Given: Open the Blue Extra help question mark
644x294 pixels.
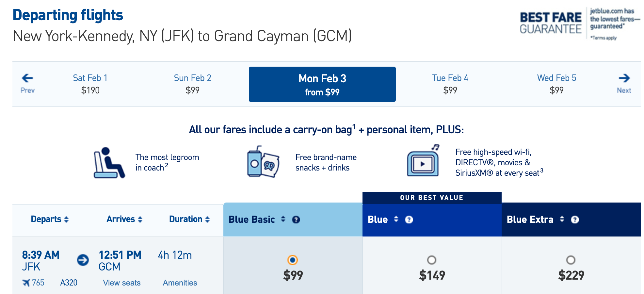Looking at the screenshot, I should point(575,220).
